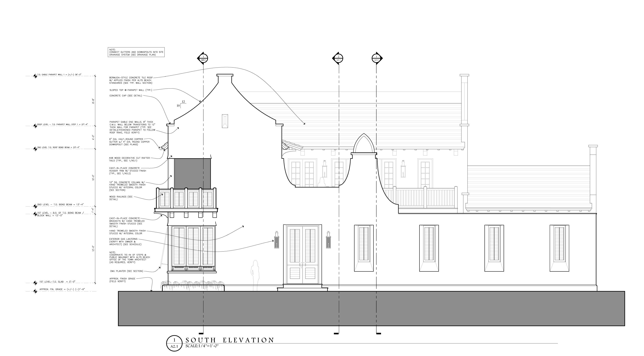Click the SCALE 1/4"=1'-0" text
The height and width of the screenshot is (356, 644).
tap(202, 346)
